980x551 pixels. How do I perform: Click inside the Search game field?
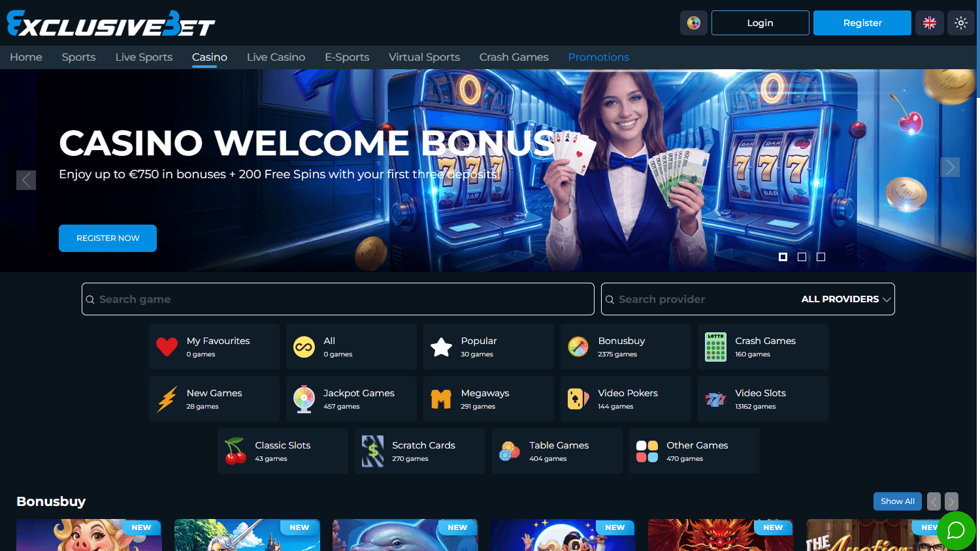pos(261,299)
